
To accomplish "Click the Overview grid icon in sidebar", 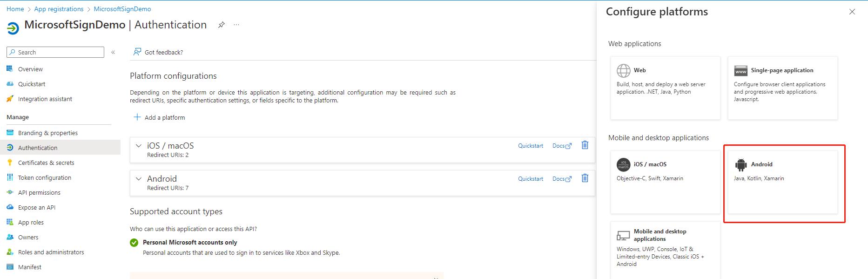I will (10, 69).
